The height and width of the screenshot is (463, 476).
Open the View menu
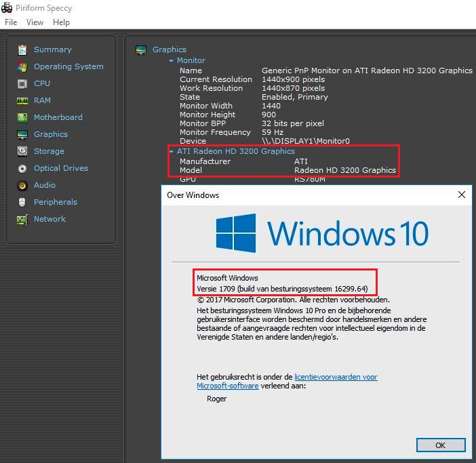tap(35, 22)
